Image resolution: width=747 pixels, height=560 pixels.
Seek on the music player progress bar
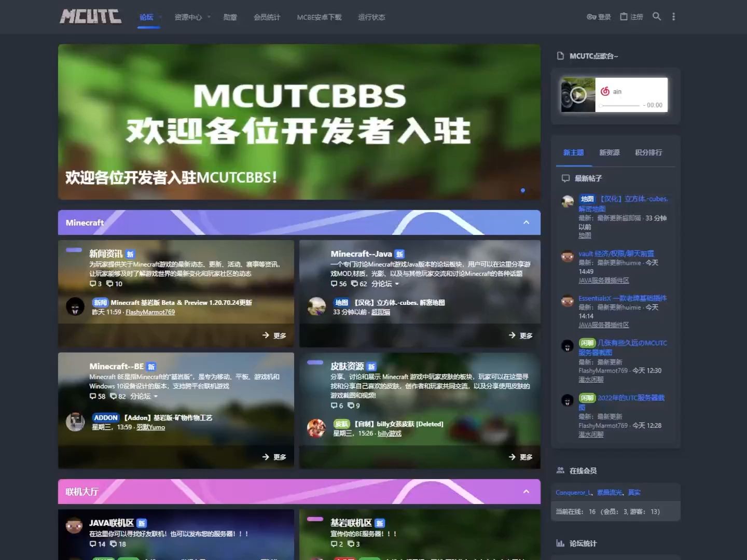pyautogui.click(x=619, y=105)
